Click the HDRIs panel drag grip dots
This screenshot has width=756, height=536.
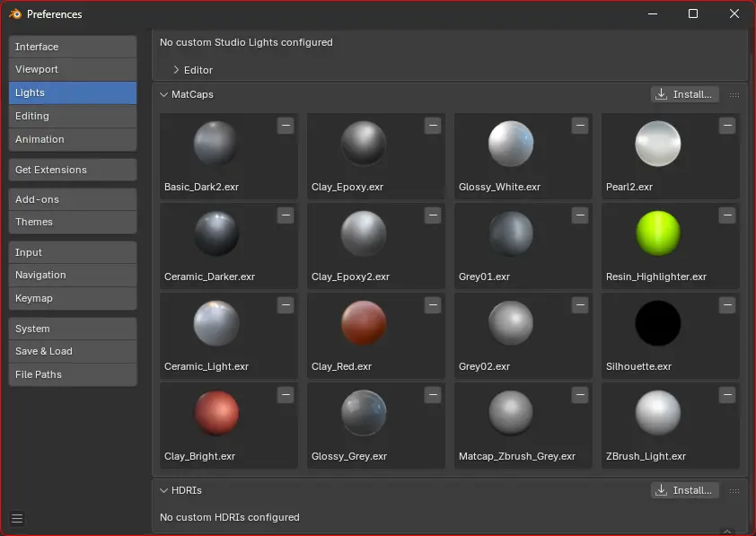734,491
